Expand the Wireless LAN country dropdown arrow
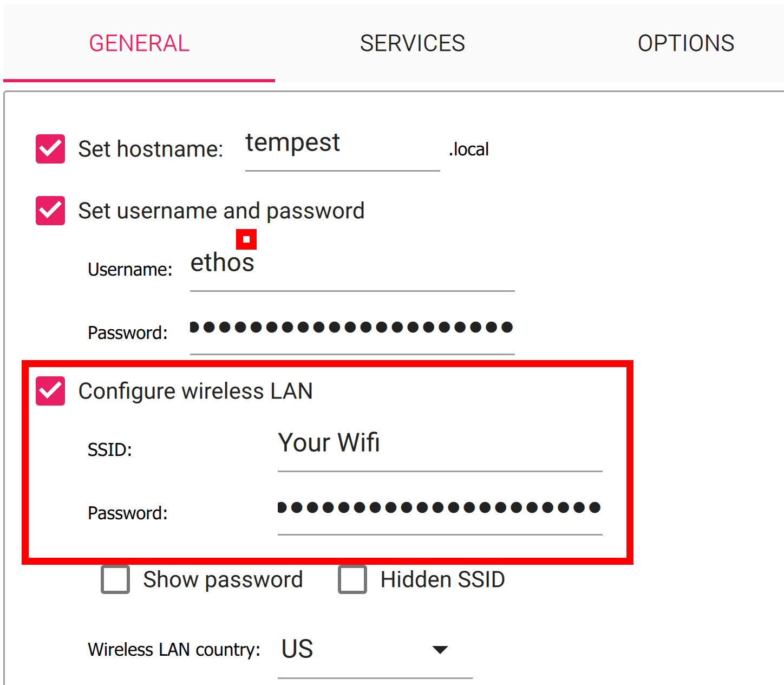The width and height of the screenshot is (784, 685). coord(440,649)
